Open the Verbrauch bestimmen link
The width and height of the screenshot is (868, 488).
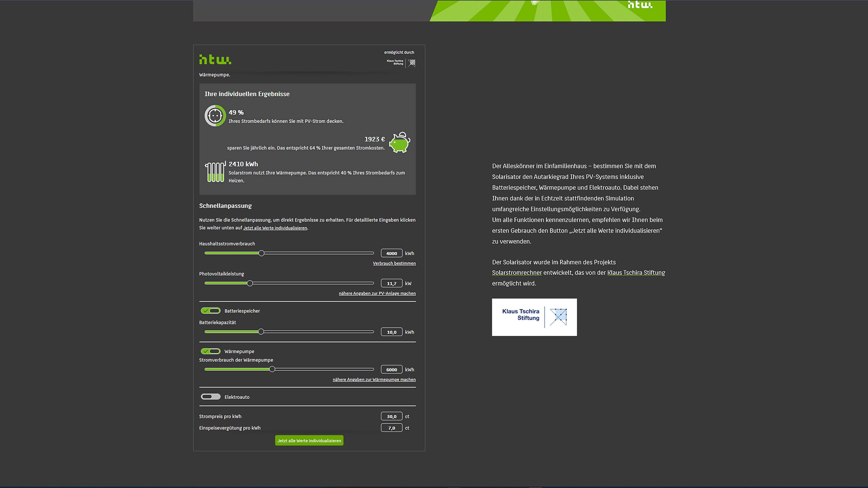pyautogui.click(x=394, y=263)
